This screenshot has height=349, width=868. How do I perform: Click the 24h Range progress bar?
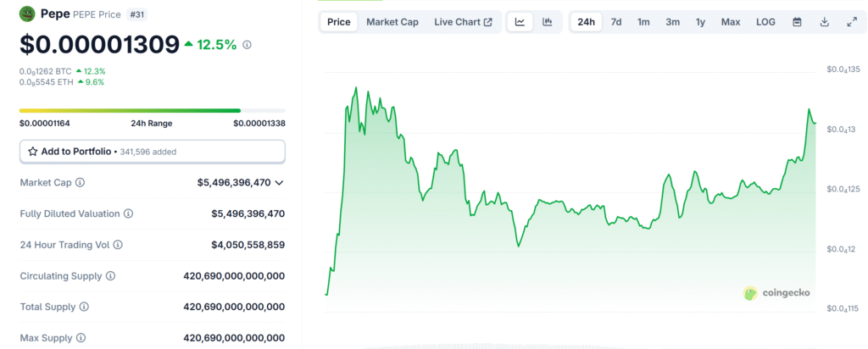[153, 110]
